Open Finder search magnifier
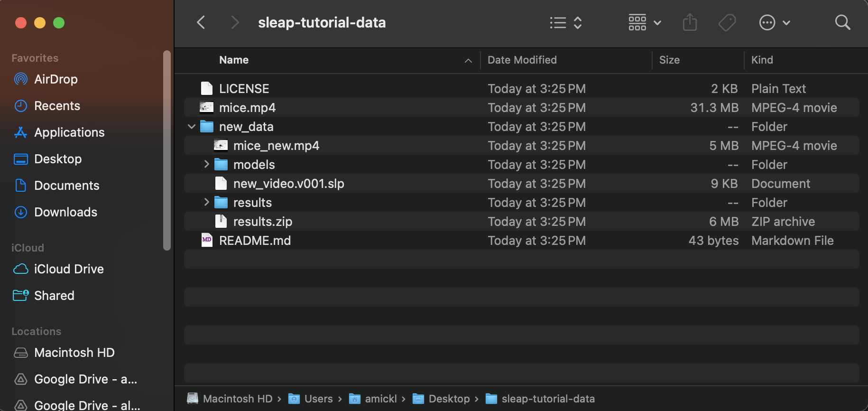 click(x=842, y=22)
